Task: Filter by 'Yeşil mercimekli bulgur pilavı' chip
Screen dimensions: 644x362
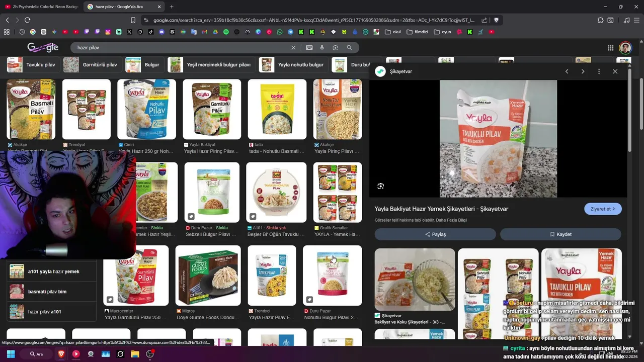Action: coord(212,65)
